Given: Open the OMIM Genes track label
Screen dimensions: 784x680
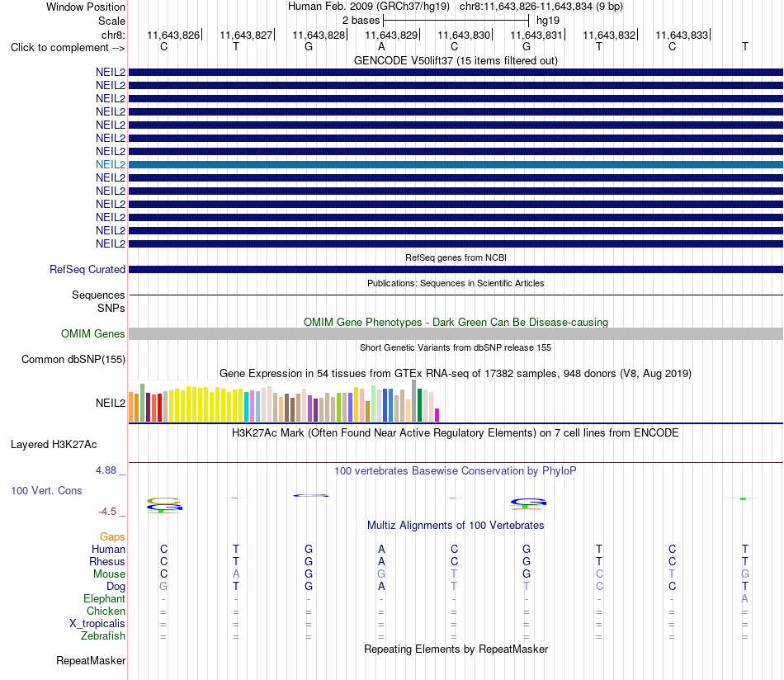Looking at the screenshot, I should point(93,333).
